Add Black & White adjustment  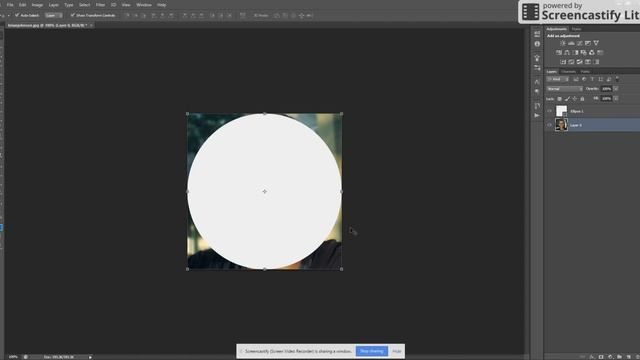coord(576,52)
